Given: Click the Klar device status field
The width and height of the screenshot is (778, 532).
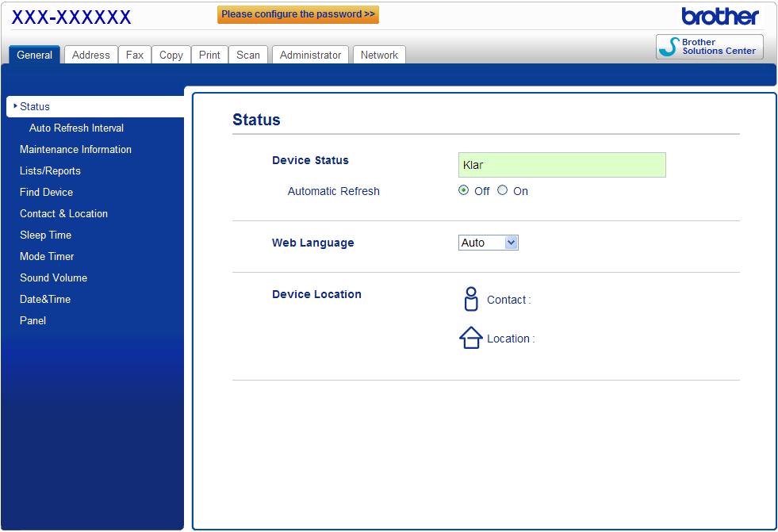Looking at the screenshot, I should click(x=561, y=165).
